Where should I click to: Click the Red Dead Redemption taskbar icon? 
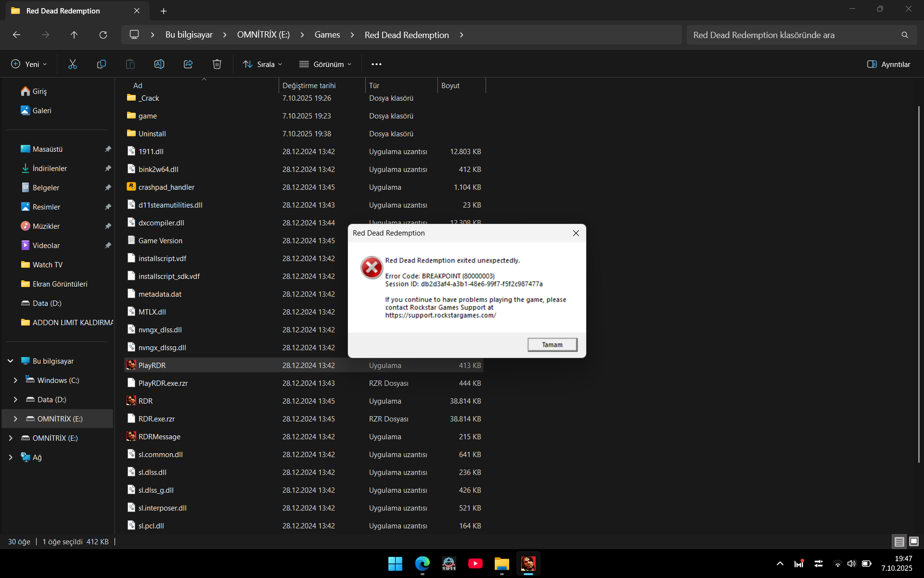(x=528, y=564)
